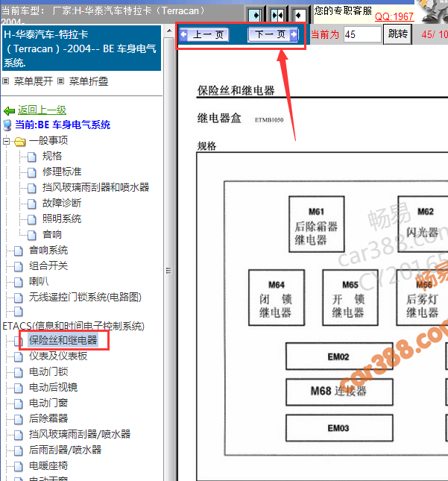Screen dimensions: 448x481
Task: Click the left-arrow panel layout icon
Action: tap(299, 15)
